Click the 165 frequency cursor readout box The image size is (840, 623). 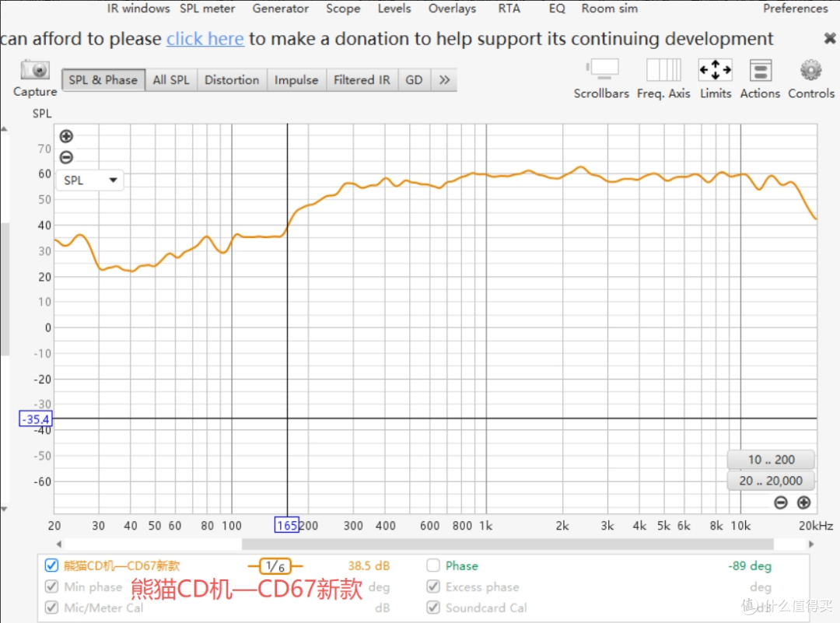286,525
